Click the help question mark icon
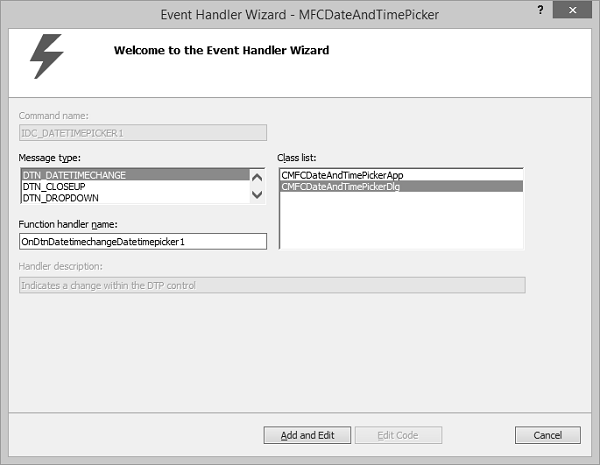The image size is (600, 465). [x=540, y=10]
